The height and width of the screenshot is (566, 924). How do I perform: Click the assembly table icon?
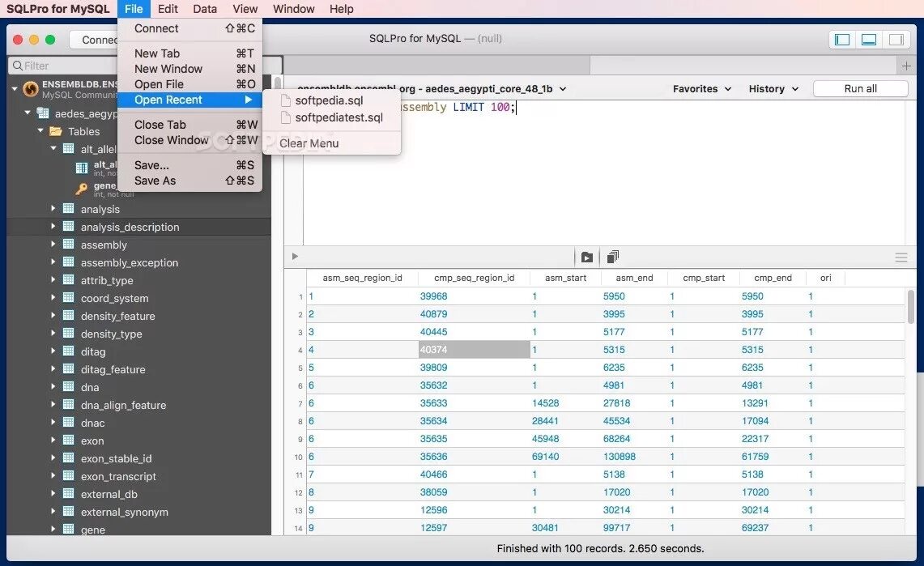68,245
